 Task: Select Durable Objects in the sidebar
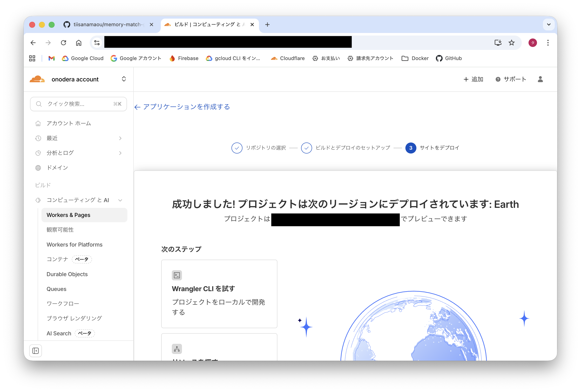[x=67, y=274]
